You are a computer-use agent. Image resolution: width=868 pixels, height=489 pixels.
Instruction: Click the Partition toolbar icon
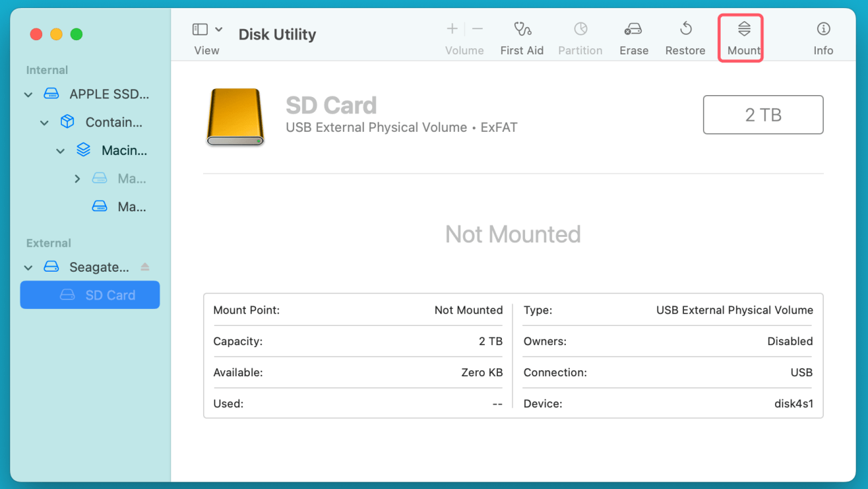[580, 35]
